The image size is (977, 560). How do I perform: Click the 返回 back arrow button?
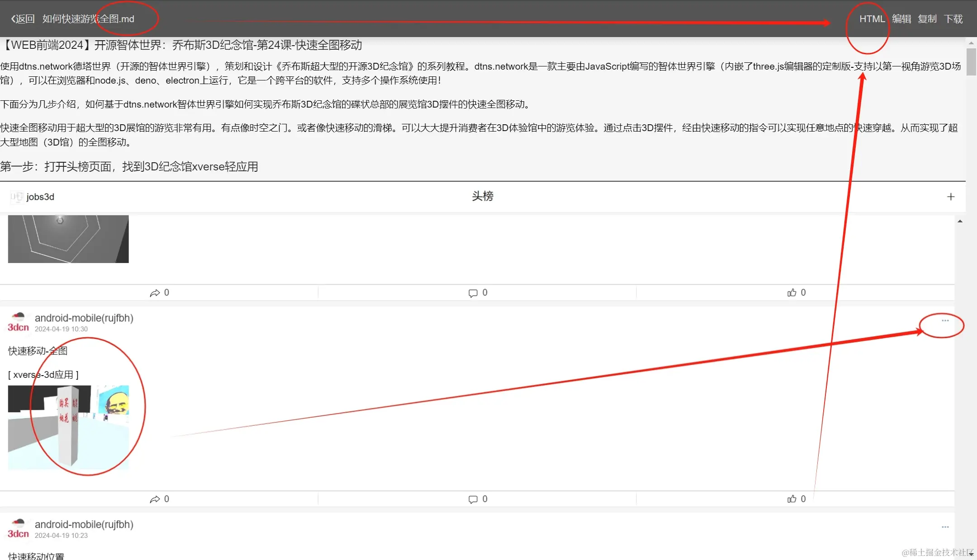point(23,19)
